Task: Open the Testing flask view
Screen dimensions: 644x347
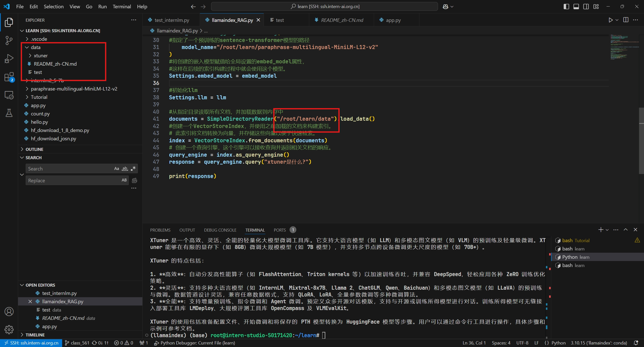Action: click(x=9, y=113)
